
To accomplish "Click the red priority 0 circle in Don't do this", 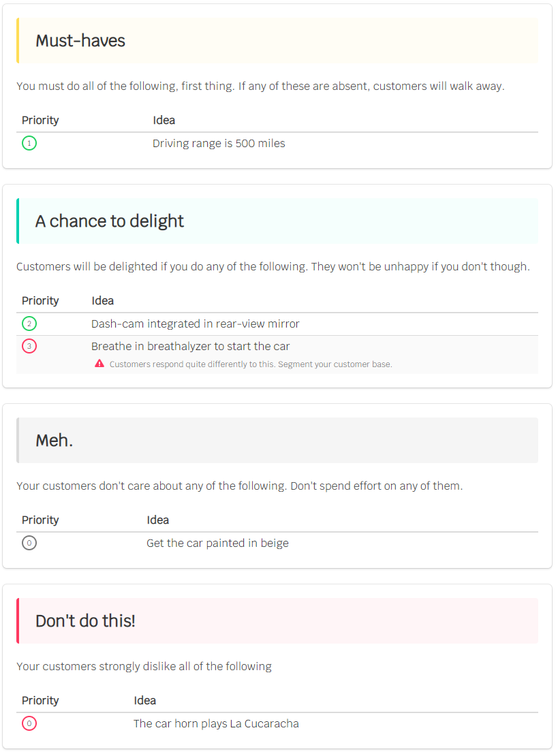I will click(x=29, y=723).
